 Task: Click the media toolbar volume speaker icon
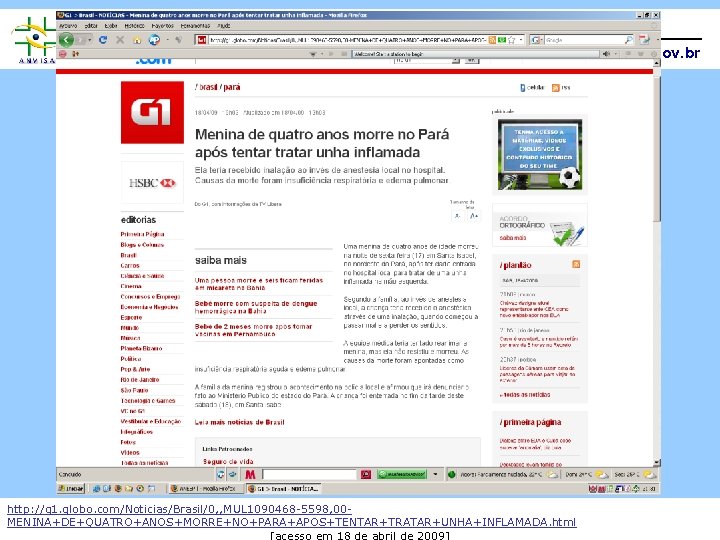607,54
